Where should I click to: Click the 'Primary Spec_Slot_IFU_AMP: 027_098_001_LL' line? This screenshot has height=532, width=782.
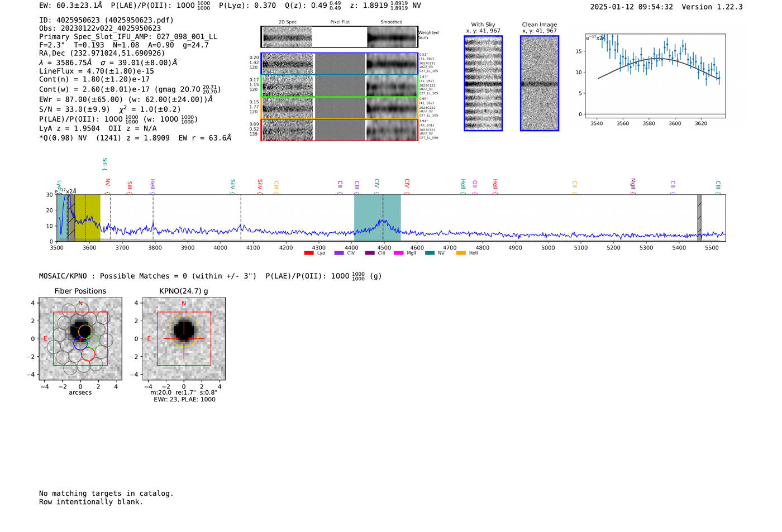click(x=128, y=37)
